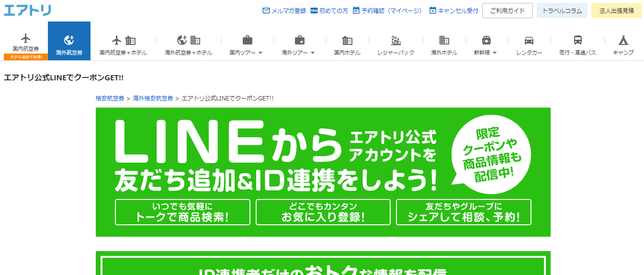This screenshot has height=275, width=644.
Task: Select the 夜行・高速バス bus icon
Action: point(577,41)
